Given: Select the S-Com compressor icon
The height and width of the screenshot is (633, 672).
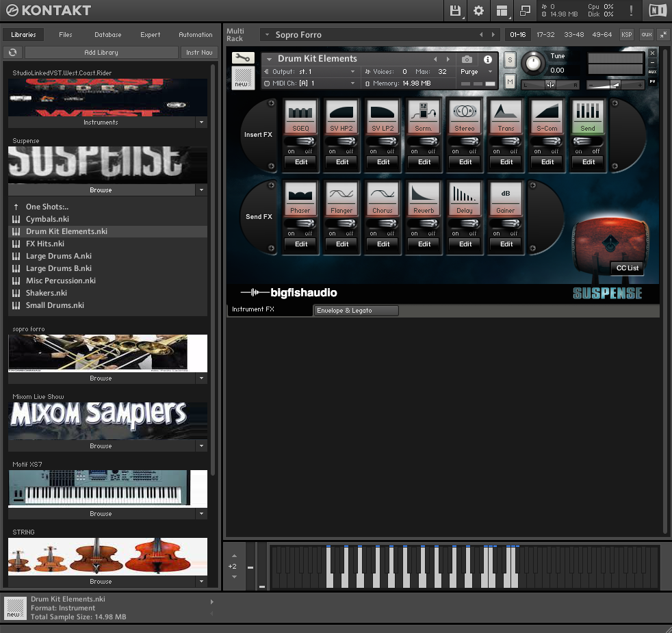Looking at the screenshot, I should click(x=547, y=116).
